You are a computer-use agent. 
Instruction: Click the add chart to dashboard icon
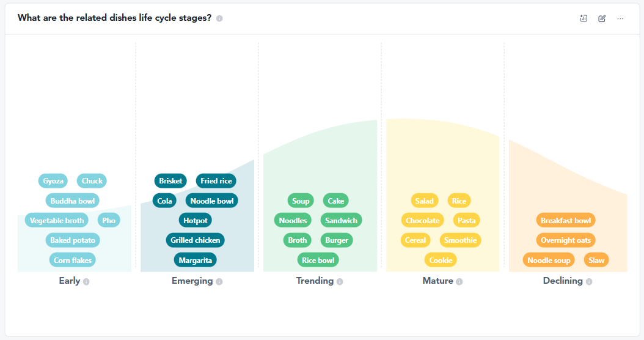584,18
